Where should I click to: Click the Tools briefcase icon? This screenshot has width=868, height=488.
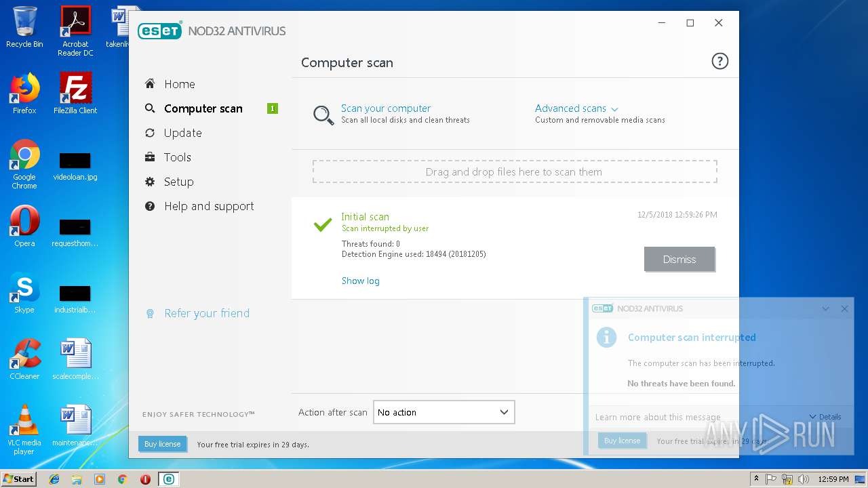[150, 157]
